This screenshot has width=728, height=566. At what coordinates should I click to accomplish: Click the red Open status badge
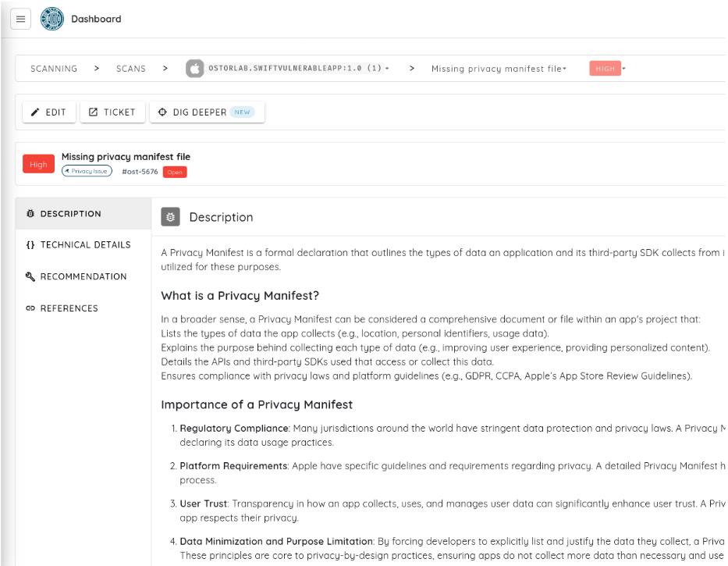coord(175,172)
